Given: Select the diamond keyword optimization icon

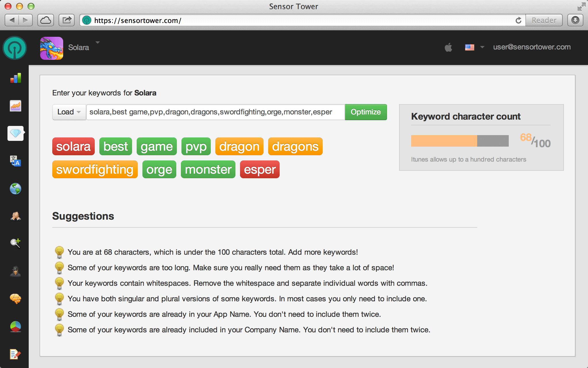Looking at the screenshot, I should point(16,133).
